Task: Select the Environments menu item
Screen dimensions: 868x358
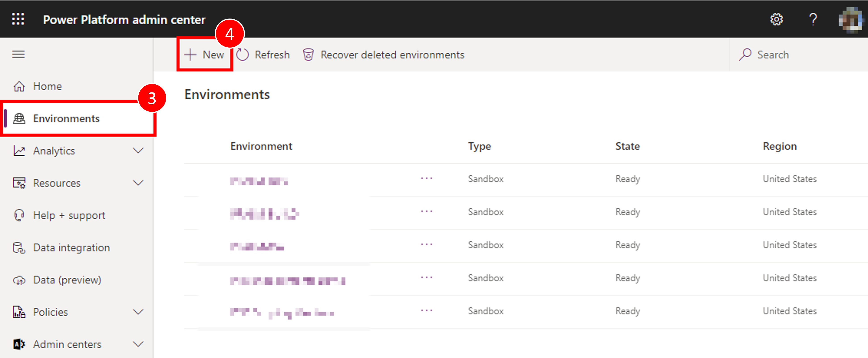Action: (x=67, y=119)
